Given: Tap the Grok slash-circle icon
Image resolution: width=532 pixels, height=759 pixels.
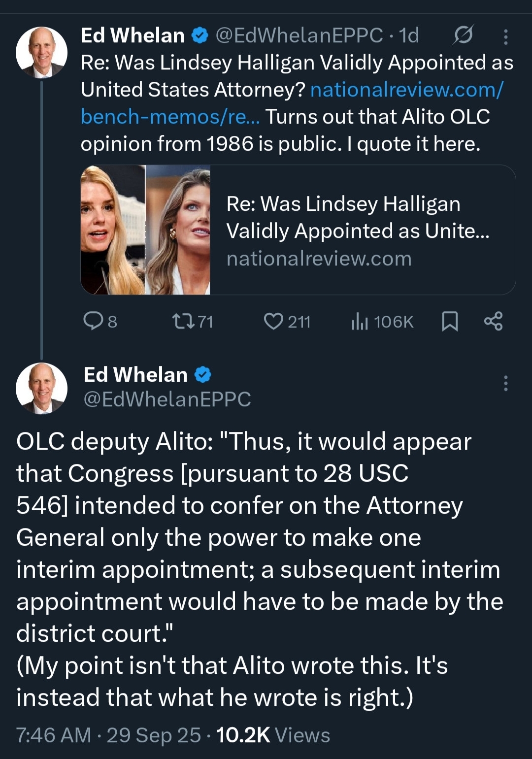Looking at the screenshot, I should tap(464, 35).
